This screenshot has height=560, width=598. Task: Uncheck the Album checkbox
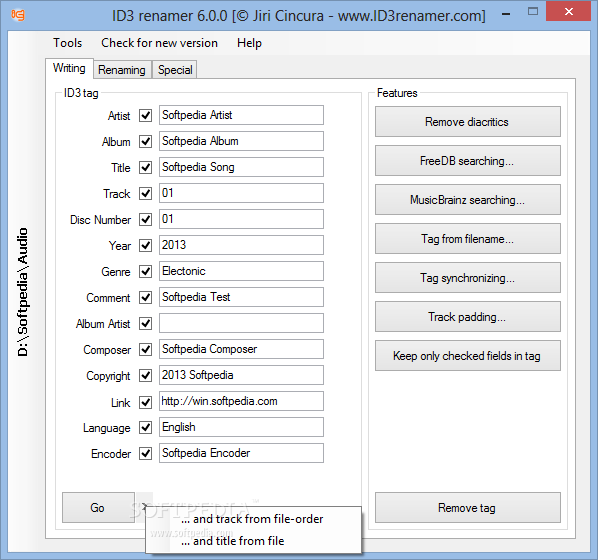click(x=145, y=141)
